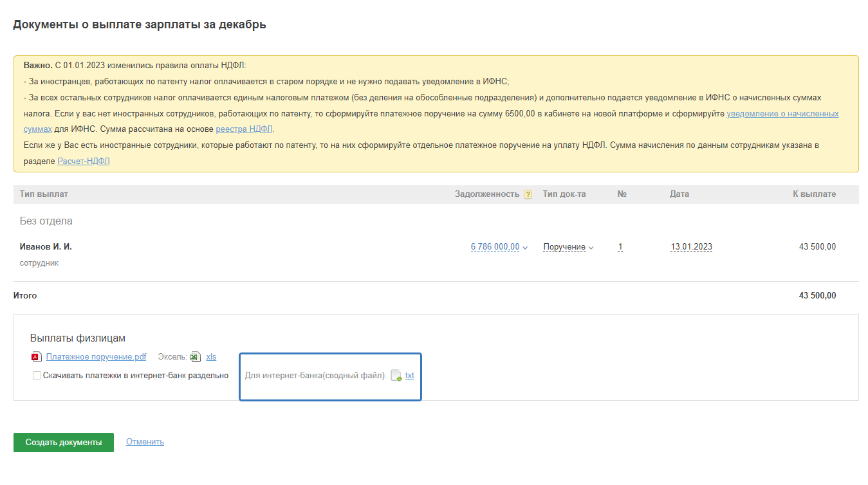Click the xls text link
The height and width of the screenshot is (485, 868).
(211, 357)
